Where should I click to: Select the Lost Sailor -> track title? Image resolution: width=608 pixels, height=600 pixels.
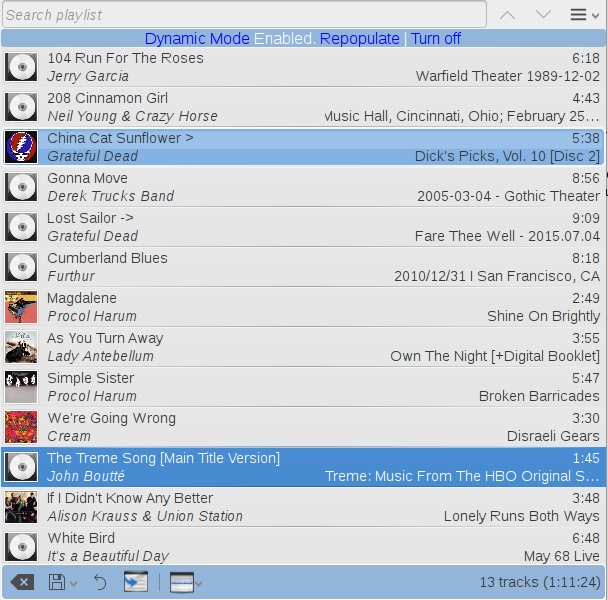[90, 218]
